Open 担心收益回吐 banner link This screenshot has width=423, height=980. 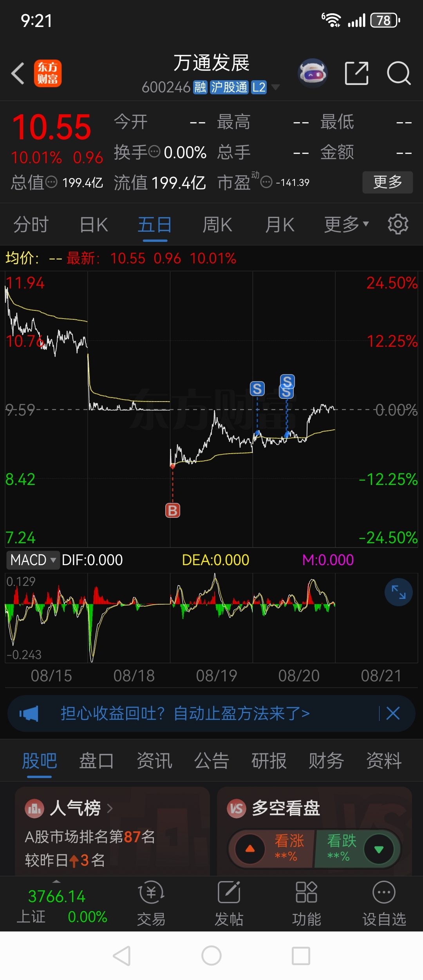click(185, 713)
